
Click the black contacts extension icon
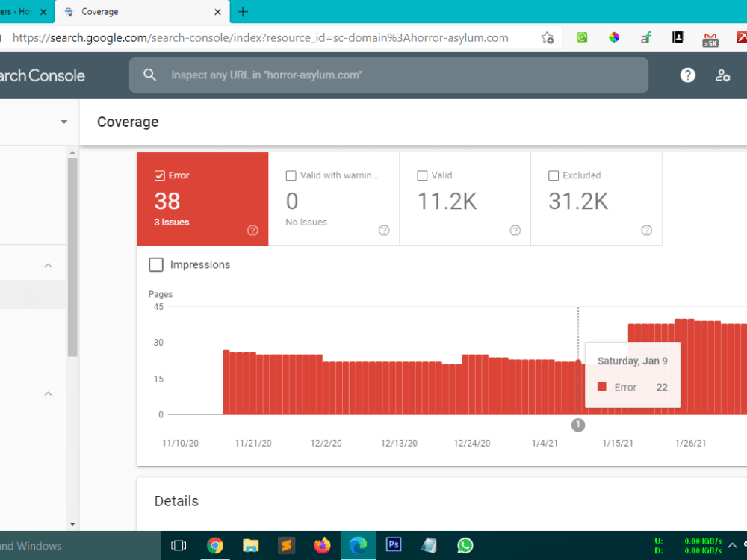[x=678, y=37]
